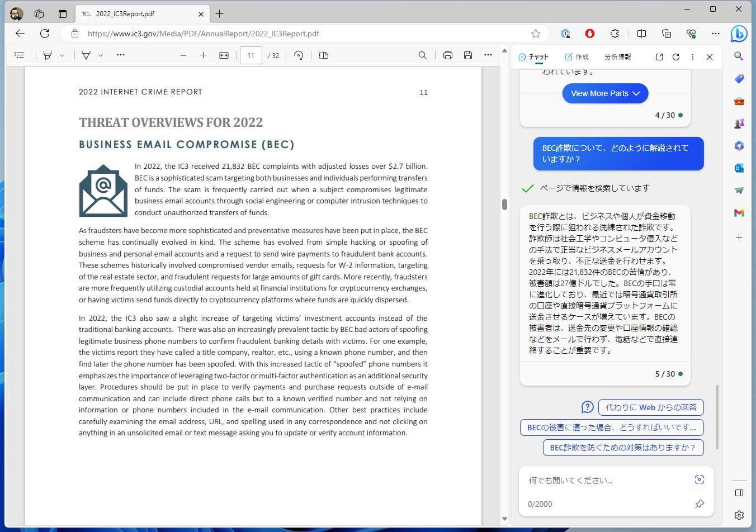756x532 pixels.
Task: Open the Gmail icon in the Edge sidebar
Action: click(x=739, y=213)
